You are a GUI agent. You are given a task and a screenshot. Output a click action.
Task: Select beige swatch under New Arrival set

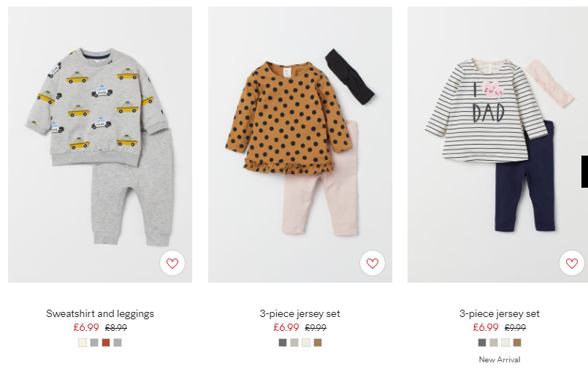[494, 343]
